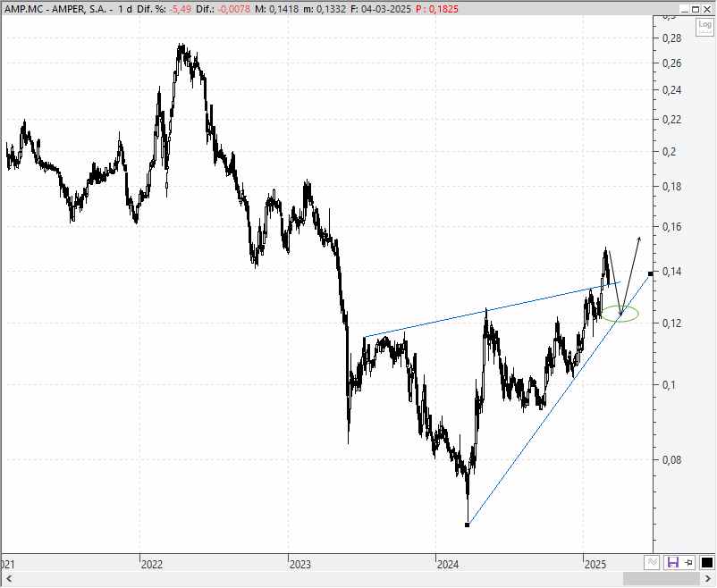Click the 0,12 price axis label
717x588 pixels.
point(671,323)
